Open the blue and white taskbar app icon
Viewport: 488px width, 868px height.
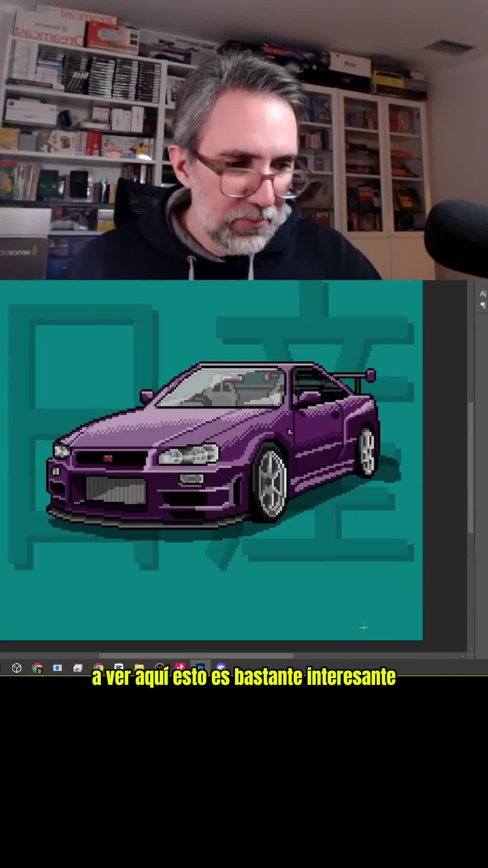pos(57,668)
